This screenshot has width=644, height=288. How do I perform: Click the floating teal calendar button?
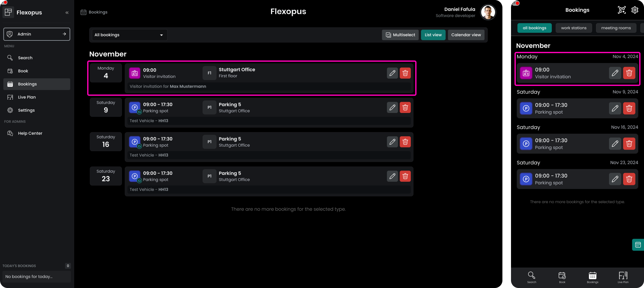[x=638, y=245]
